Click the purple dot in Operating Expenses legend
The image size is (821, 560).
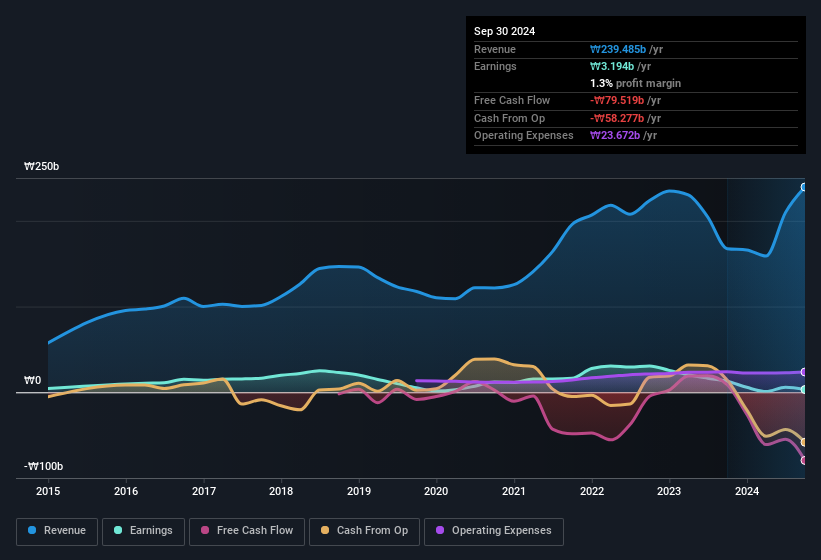point(440,530)
